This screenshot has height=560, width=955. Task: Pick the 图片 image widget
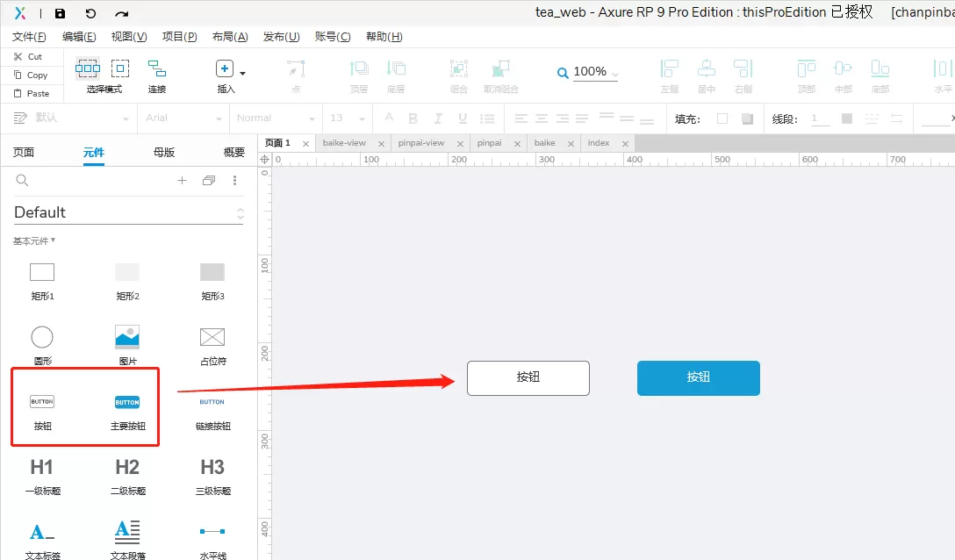[127, 346]
